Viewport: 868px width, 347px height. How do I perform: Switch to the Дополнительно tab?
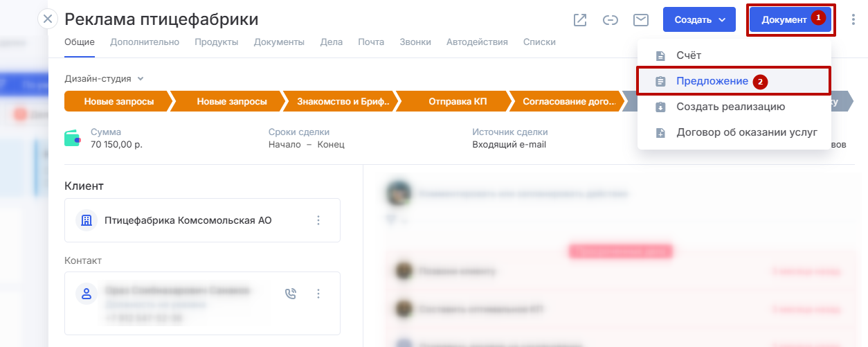[145, 42]
